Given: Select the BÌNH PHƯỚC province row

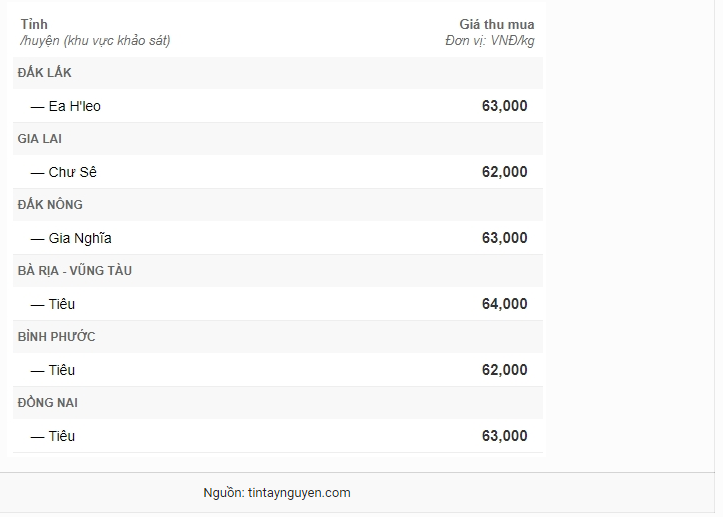Looking at the screenshot, I should [56, 337].
